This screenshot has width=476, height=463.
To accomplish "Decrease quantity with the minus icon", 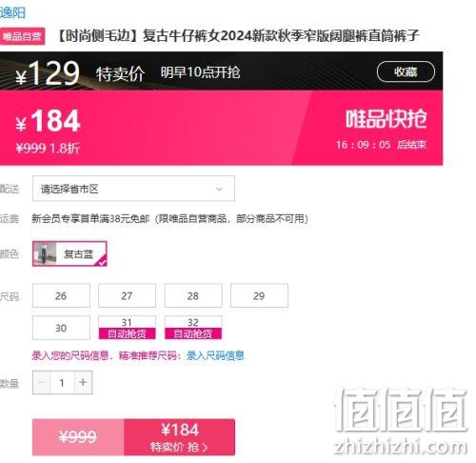I will (x=41, y=382).
